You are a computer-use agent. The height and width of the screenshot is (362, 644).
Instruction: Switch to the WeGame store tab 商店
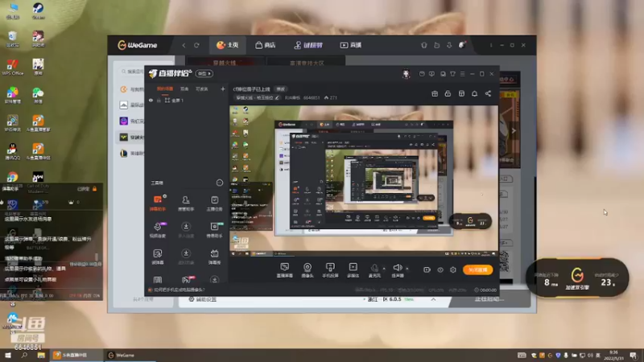click(266, 45)
